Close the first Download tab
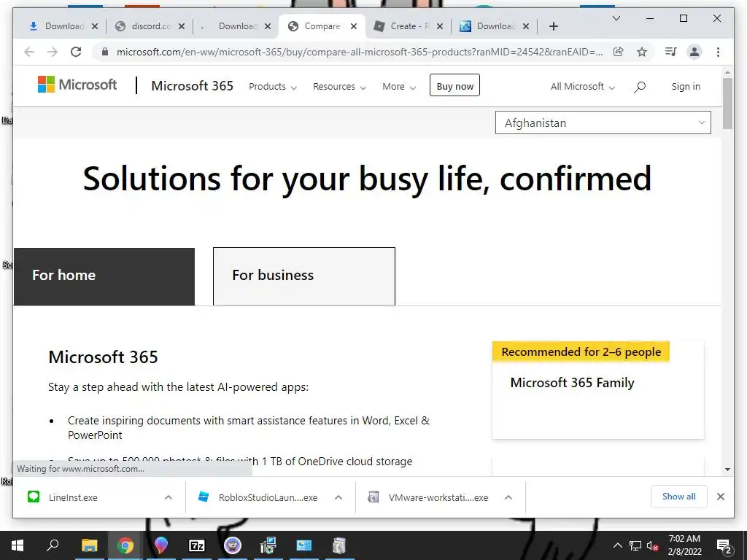Viewport: 747px width, 560px height. click(95, 26)
